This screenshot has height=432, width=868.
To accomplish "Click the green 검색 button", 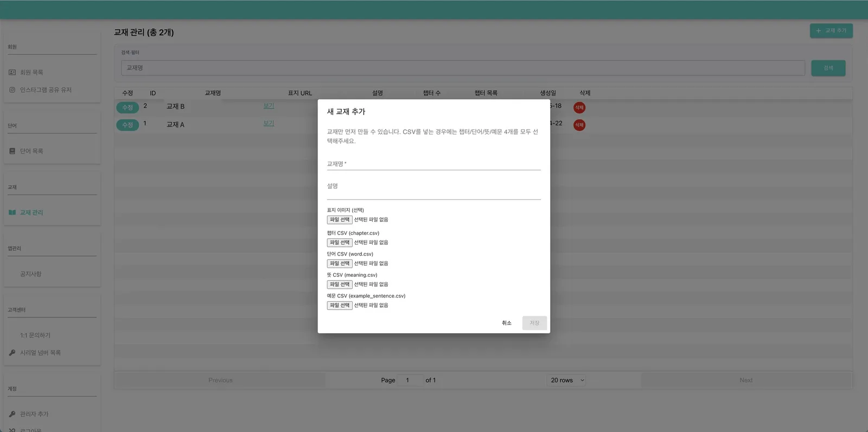I will pyautogui.click(x=828, y=68).
